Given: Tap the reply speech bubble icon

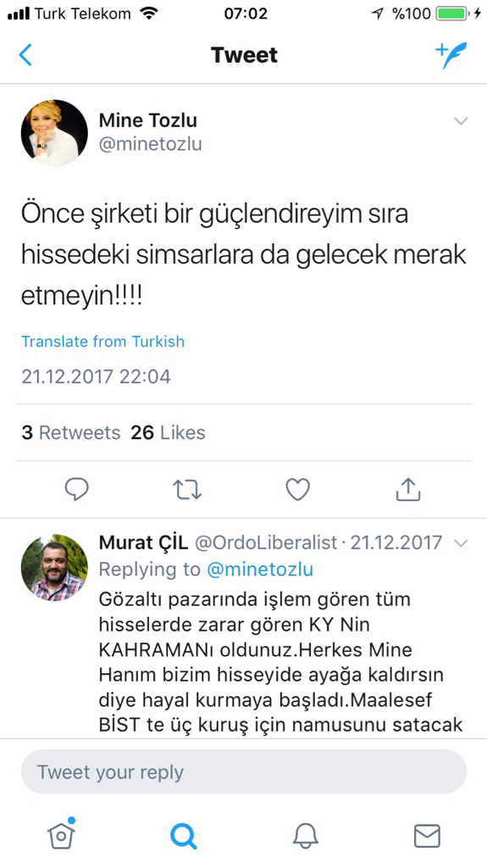Looking at the screenshot, I should pyautogui.click(x=76, y=489).
